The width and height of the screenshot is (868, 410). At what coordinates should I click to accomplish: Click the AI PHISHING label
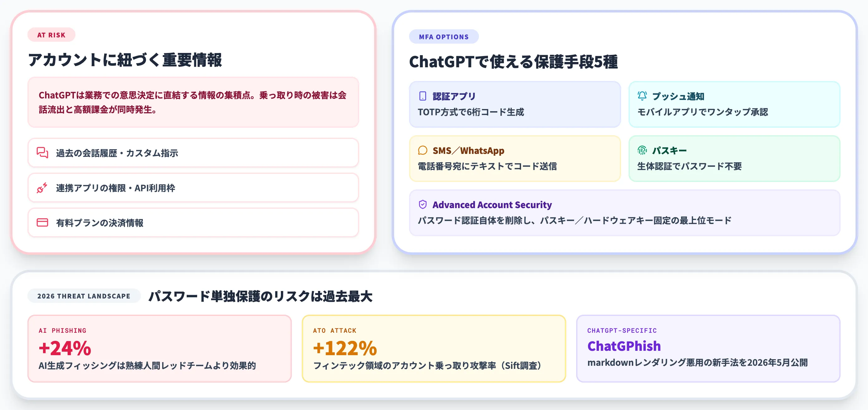coord(62,331)
